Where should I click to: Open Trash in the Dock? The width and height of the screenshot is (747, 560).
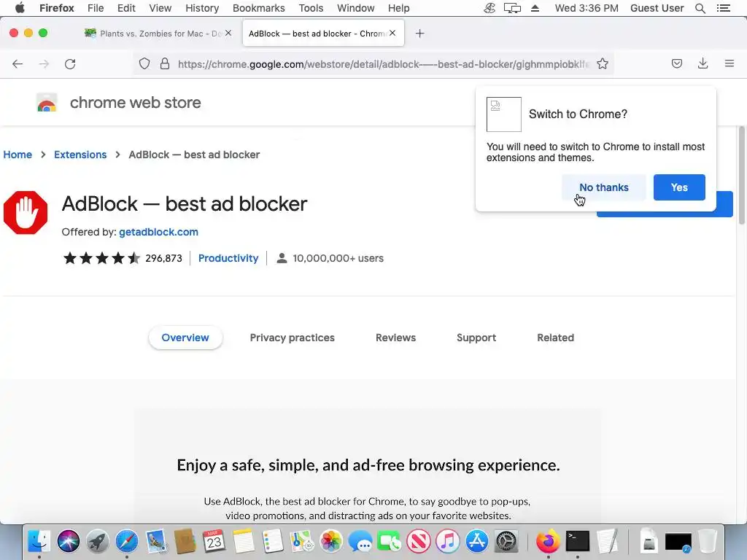[708, 542]
